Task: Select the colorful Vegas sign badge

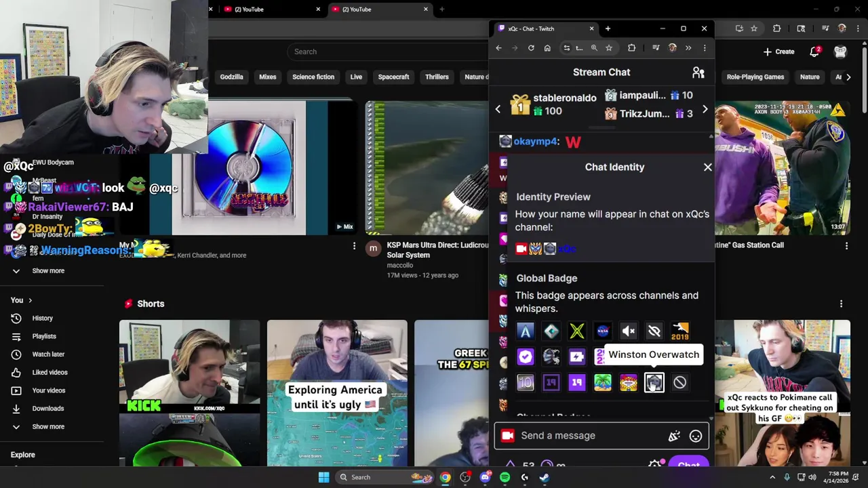Action: (x=629, y=383)
